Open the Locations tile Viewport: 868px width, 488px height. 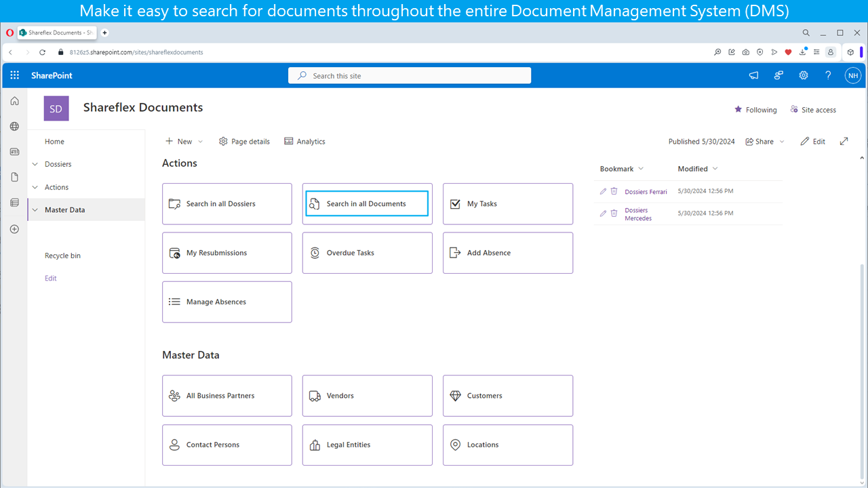(x=508, y=445)
